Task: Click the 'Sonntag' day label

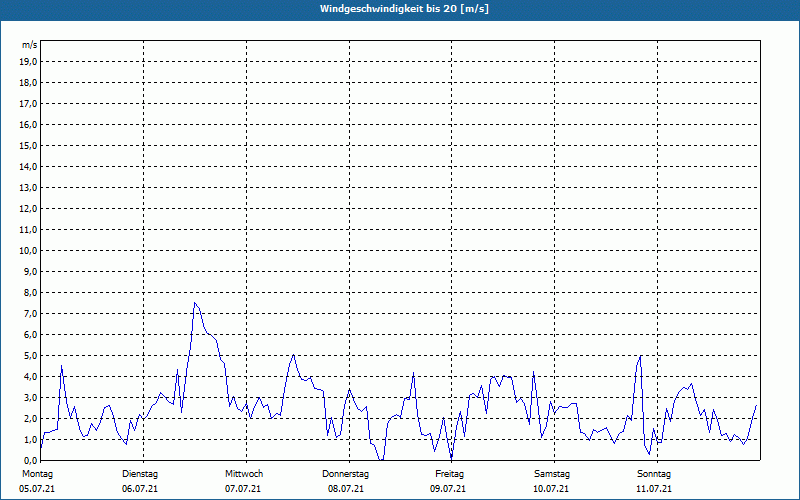Action: coord(654,474)
